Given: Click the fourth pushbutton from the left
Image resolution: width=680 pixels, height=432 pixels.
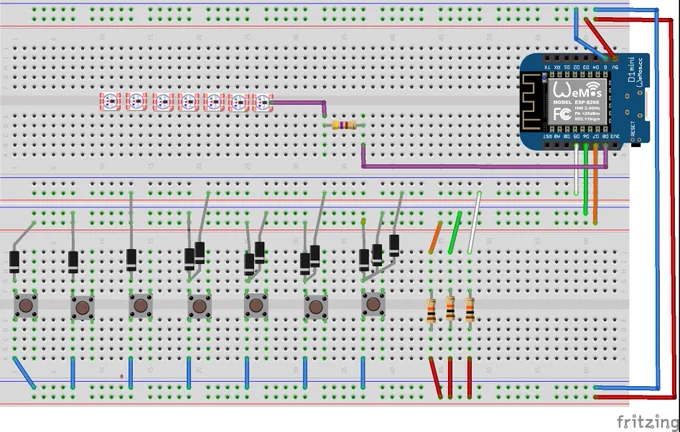Looking at the screenshot, I should (199, 306).
